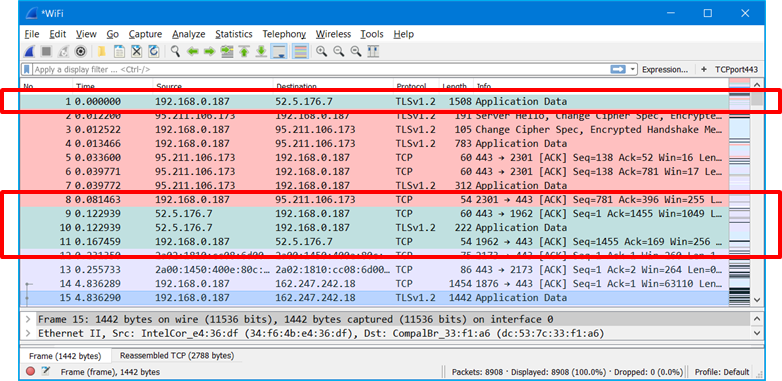Select packet 3 Change Cipher Spec row
Viewport: 782px width, 381px height.
(374, 130)
